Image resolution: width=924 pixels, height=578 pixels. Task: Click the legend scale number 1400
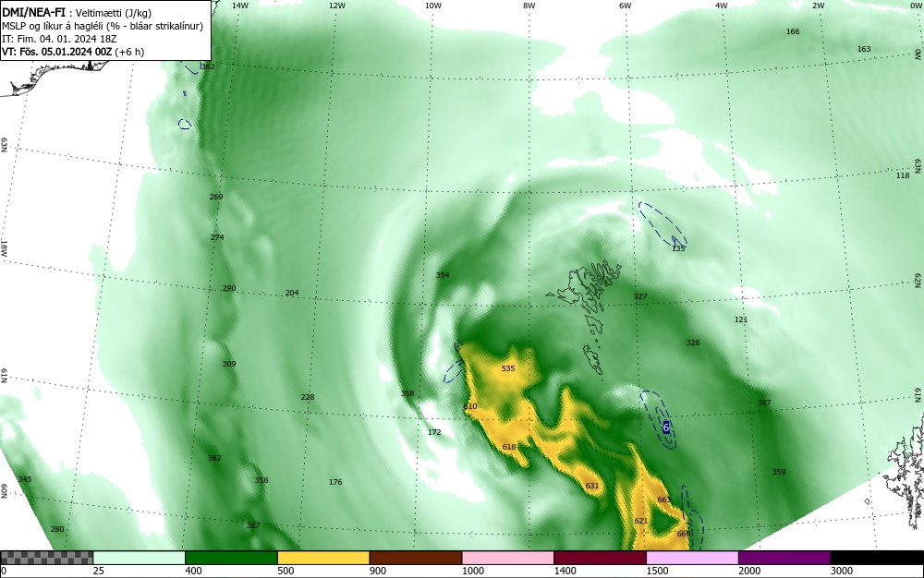tap(565, 571)
